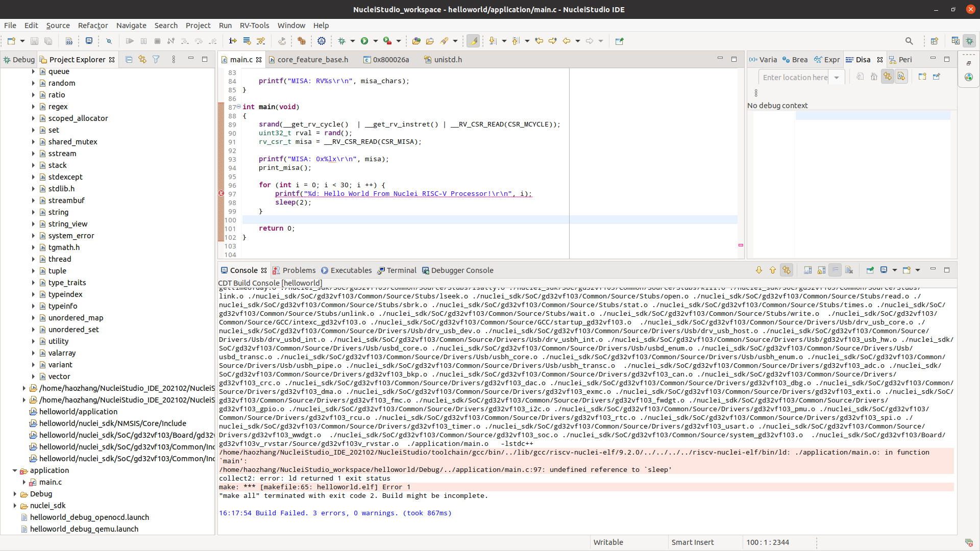Open the Display Selected Console dropdown
The width and height of the screenshot is (980, 551).
tap(894, 270)
